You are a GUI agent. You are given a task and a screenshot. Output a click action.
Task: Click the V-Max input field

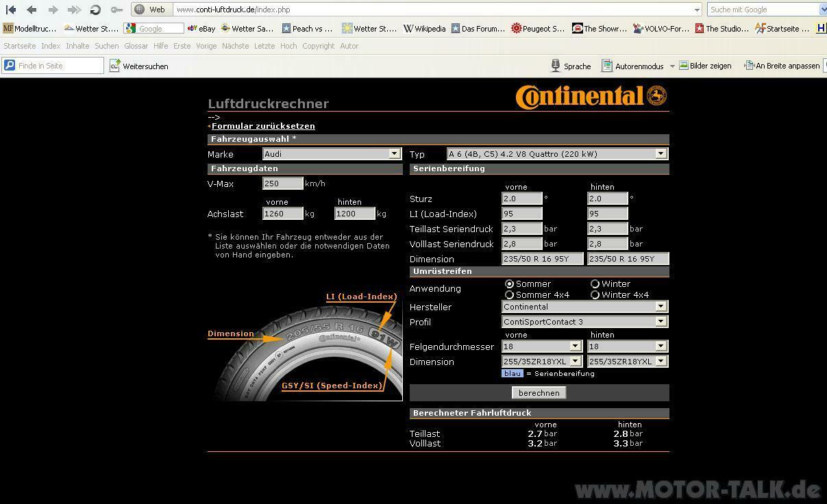click(x=283, y=183)
